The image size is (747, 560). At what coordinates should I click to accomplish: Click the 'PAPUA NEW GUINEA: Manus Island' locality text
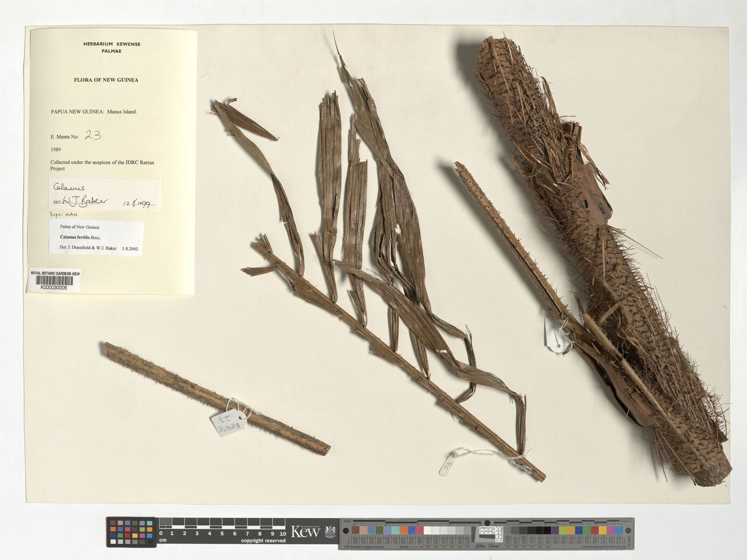coord(93,112)
